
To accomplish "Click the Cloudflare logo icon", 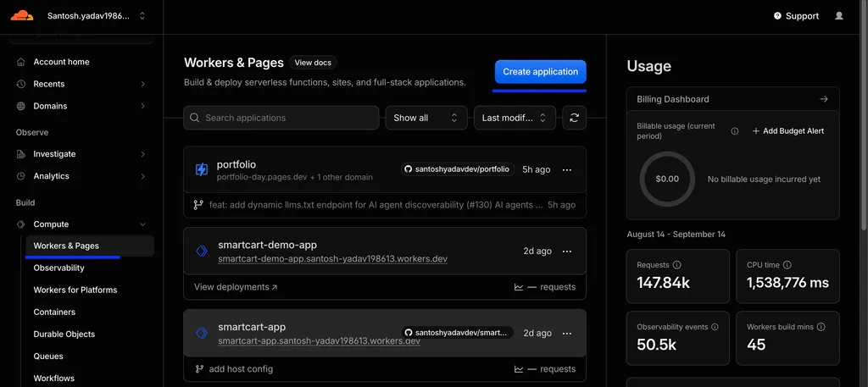I will 21,15.
